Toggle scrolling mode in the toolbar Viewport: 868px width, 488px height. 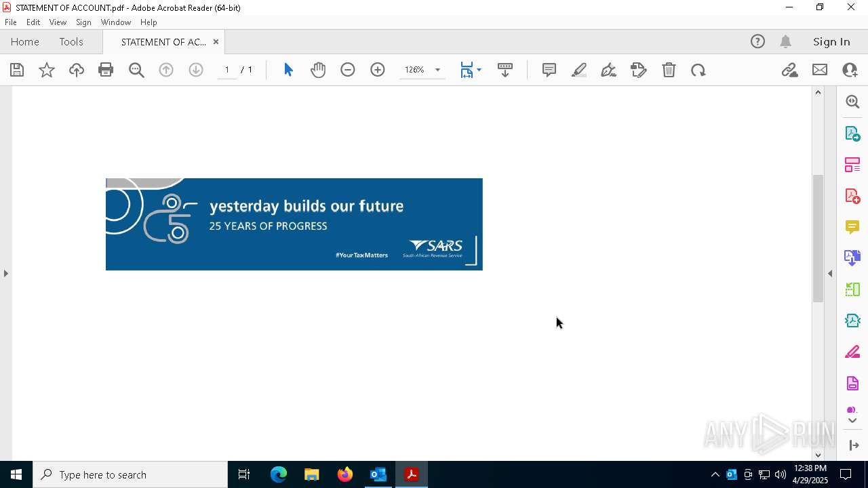[505, 70]
